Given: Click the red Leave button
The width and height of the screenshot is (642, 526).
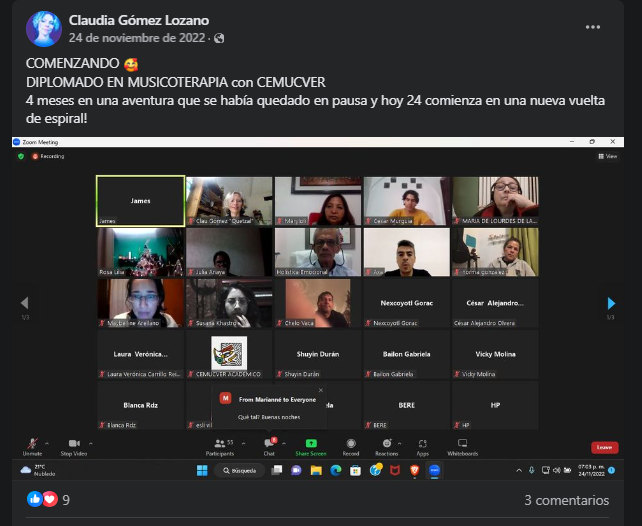Looking at the screenshot, I should [x=604, y=447].
